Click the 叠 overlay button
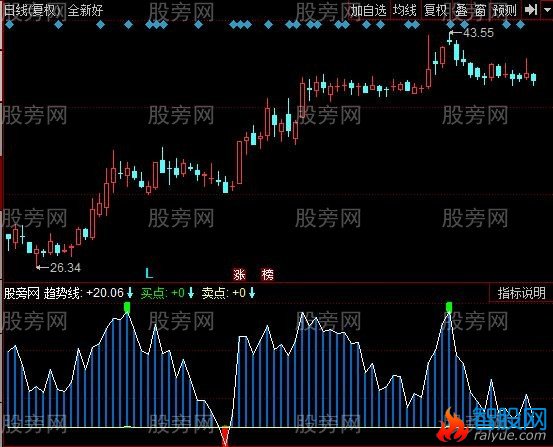553x447 pixels. coord(461,11)
